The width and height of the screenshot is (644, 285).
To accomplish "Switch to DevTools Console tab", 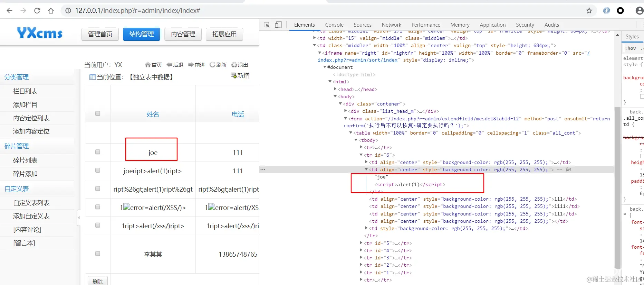I will tap(334, 25).
